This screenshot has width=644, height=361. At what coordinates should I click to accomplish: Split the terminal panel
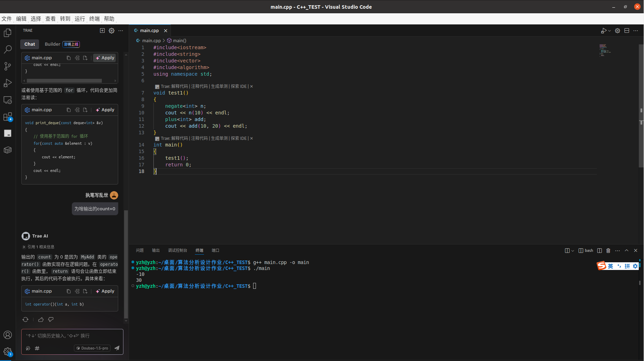tap(599, 250)
